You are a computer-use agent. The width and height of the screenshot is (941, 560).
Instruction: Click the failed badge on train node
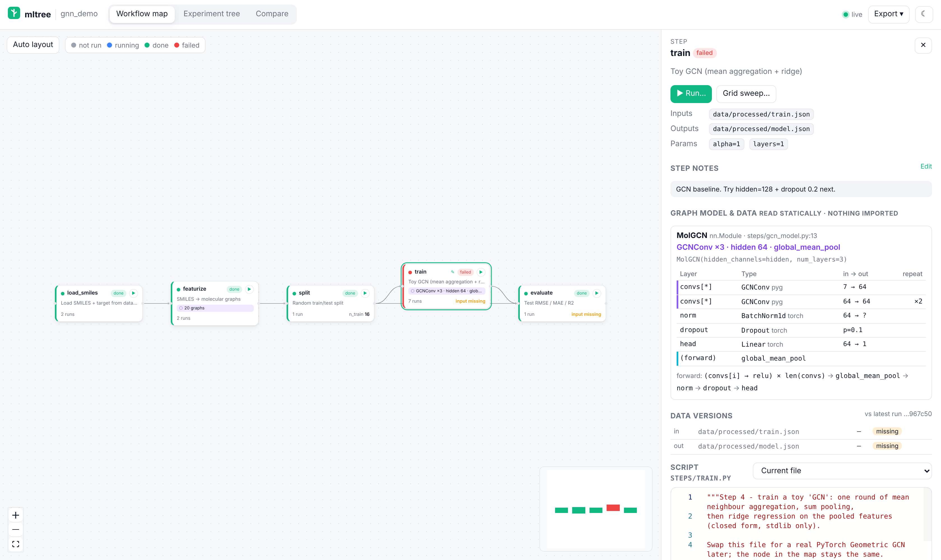465,272
